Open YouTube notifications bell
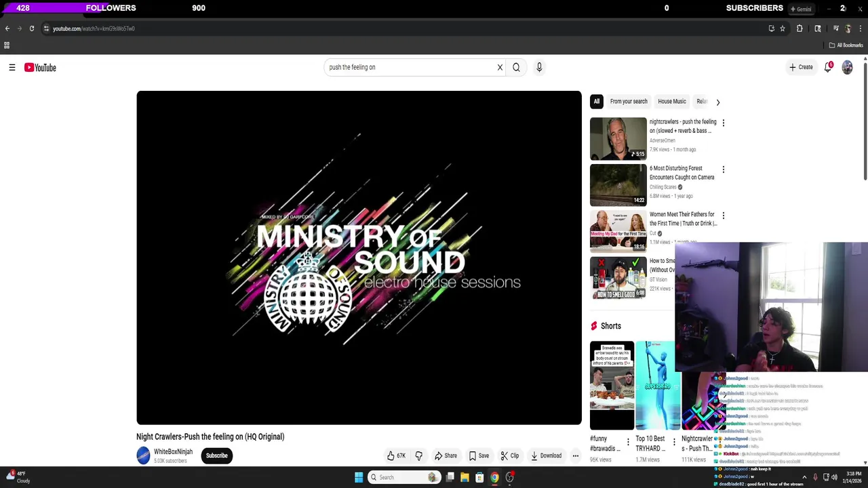This screenshot has height=488, width=868. tap(828, 67)
